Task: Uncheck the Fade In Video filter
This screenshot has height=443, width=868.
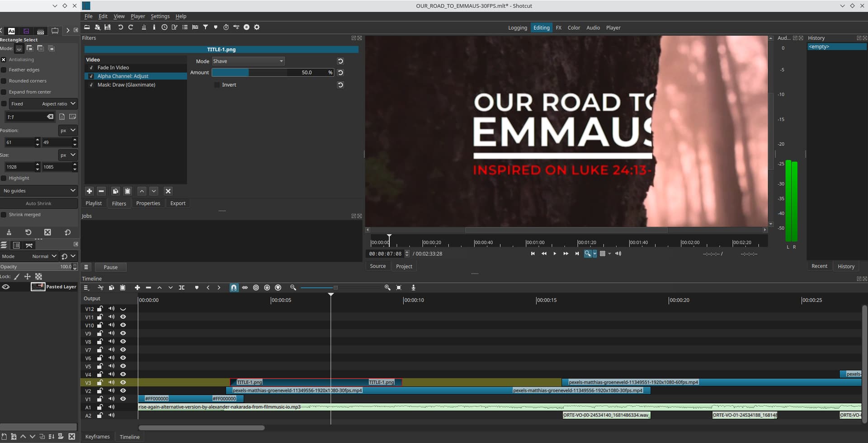Action: pyautogui.click(x=91, y=68)
